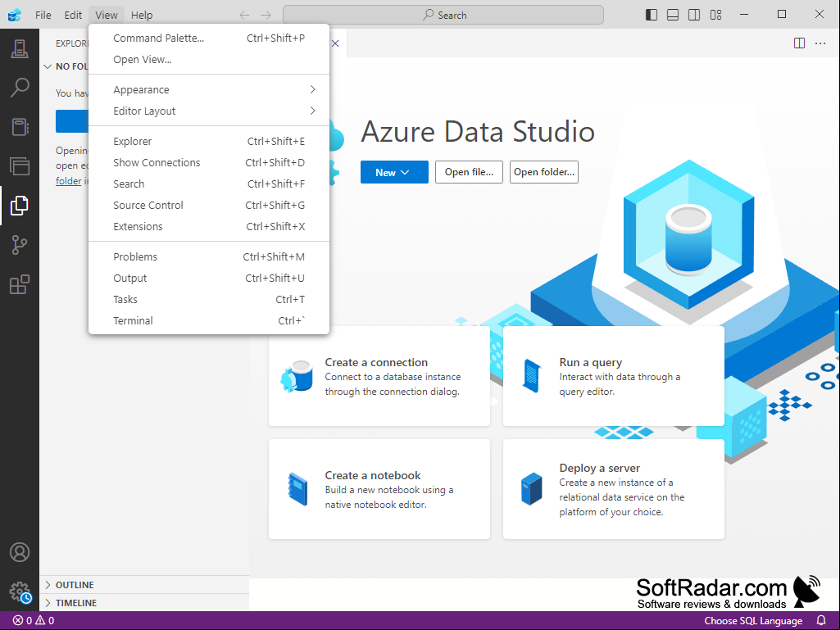The width and height of the screenshot is (840, 630).
Task: Open the editor More Actions ellipsis
Action: pyautogui.click(x=820, y=43)
